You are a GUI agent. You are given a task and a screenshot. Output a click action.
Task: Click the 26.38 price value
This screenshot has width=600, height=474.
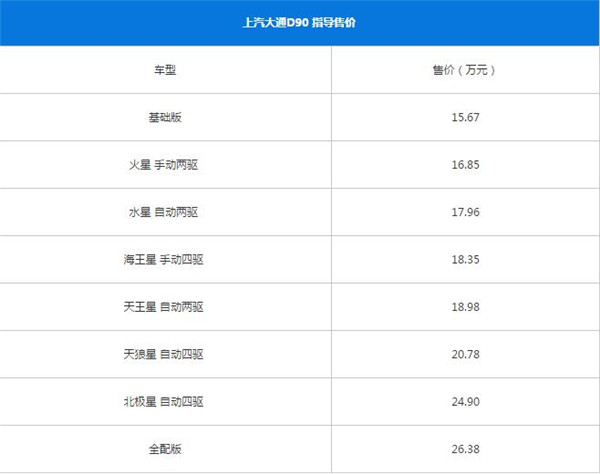[465, 449]
